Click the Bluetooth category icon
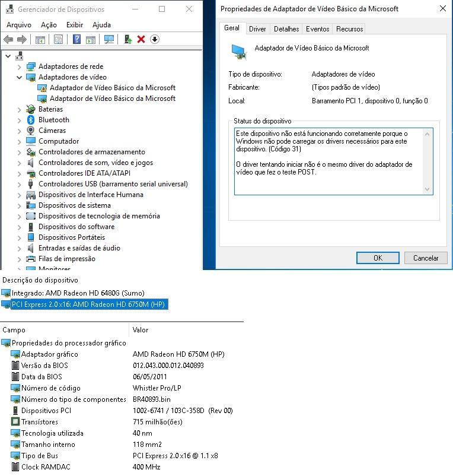This screenshot has height=476, width=453. (x=31, y=120)
